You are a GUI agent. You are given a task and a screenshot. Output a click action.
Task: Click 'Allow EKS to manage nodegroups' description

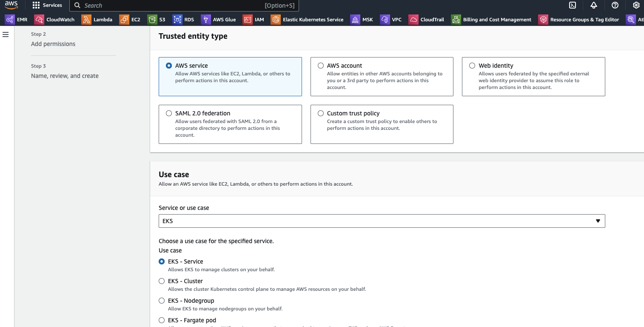point(225,309)
